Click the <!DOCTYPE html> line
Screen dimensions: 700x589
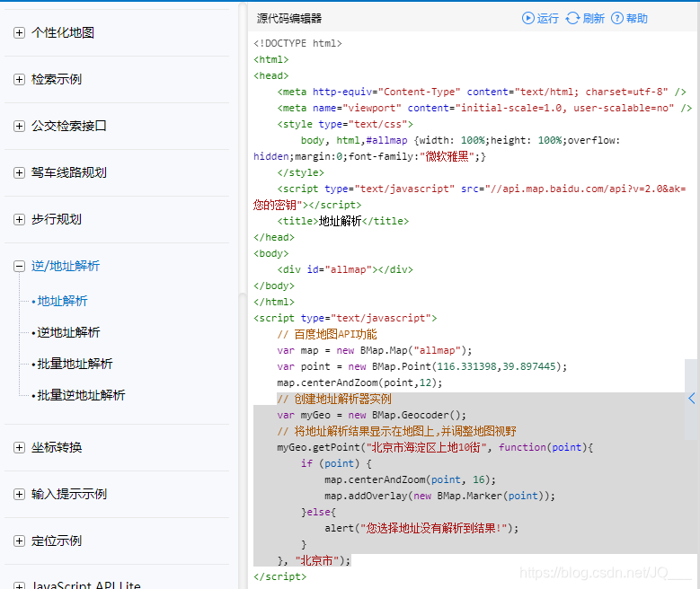pyautogui.click(x=297, y=43)
